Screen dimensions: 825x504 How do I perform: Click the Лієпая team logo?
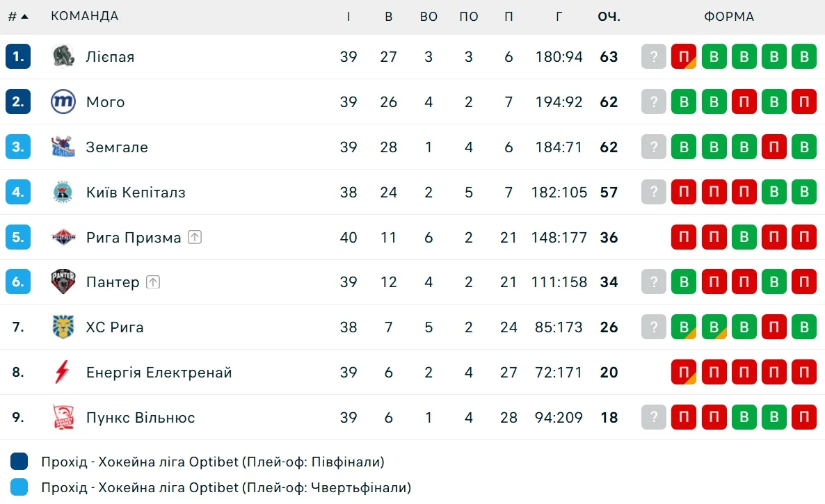coord(63,56)
